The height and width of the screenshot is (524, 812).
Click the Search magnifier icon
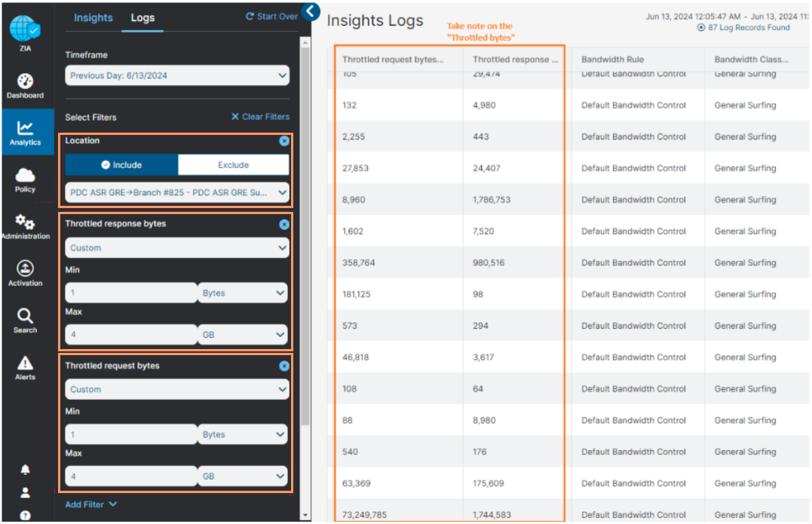click(x=25, y=320)
